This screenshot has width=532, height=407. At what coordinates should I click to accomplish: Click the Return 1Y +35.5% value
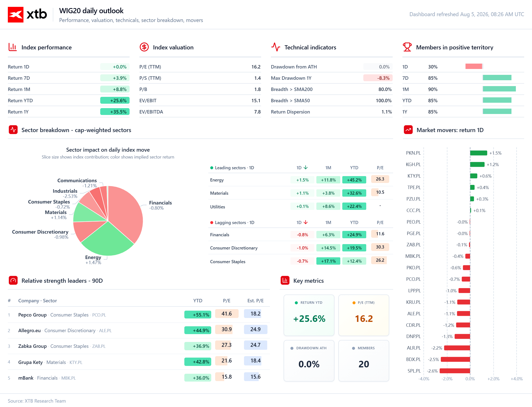(115, 112)
